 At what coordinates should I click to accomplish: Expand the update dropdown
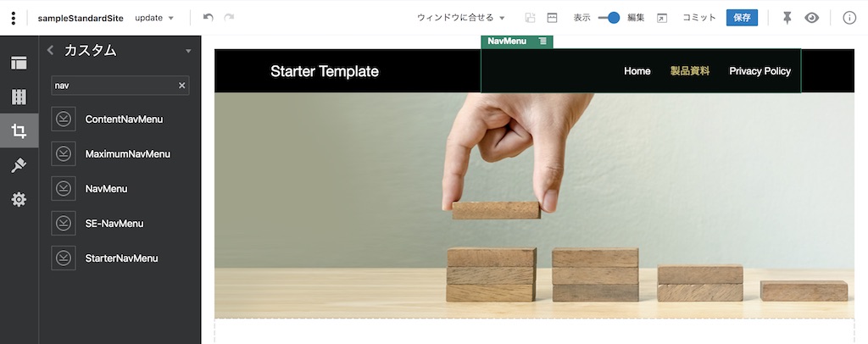click(154, 18)
